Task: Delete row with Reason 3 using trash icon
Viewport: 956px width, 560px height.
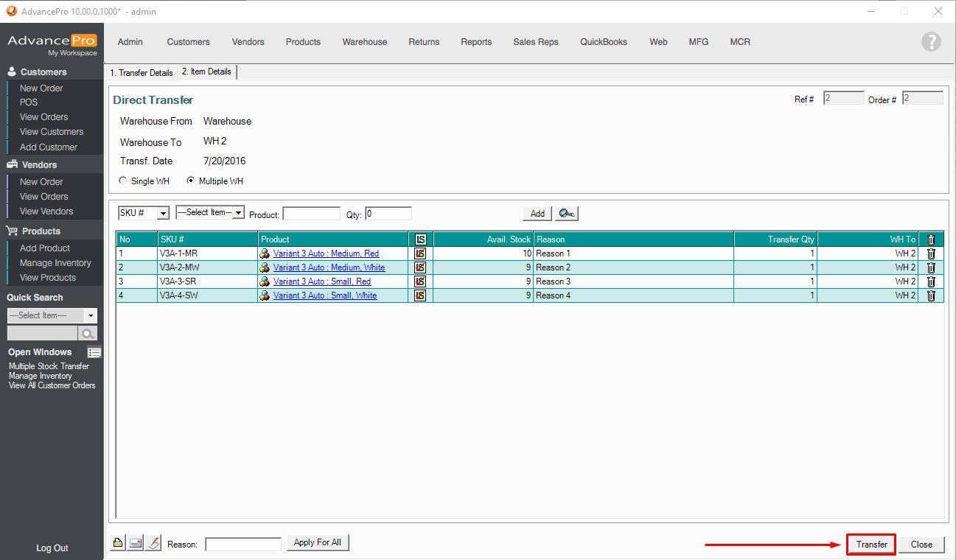Action: [931, 281]
